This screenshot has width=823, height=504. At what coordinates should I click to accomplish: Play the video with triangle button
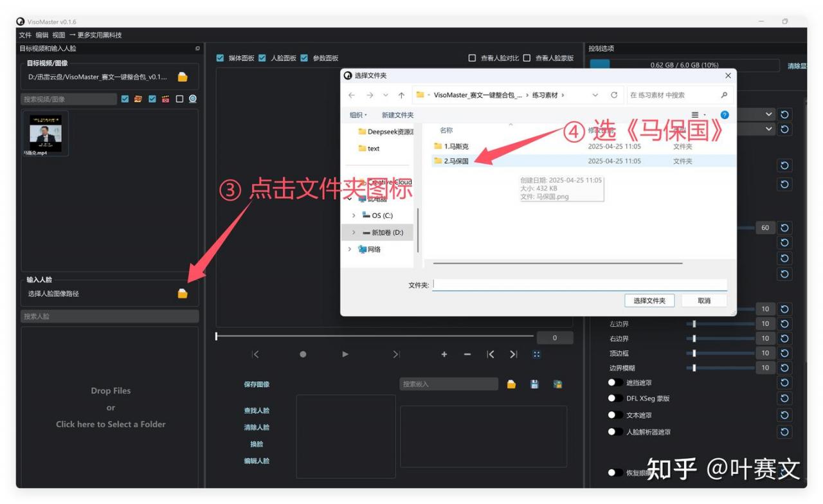point(345,354)
